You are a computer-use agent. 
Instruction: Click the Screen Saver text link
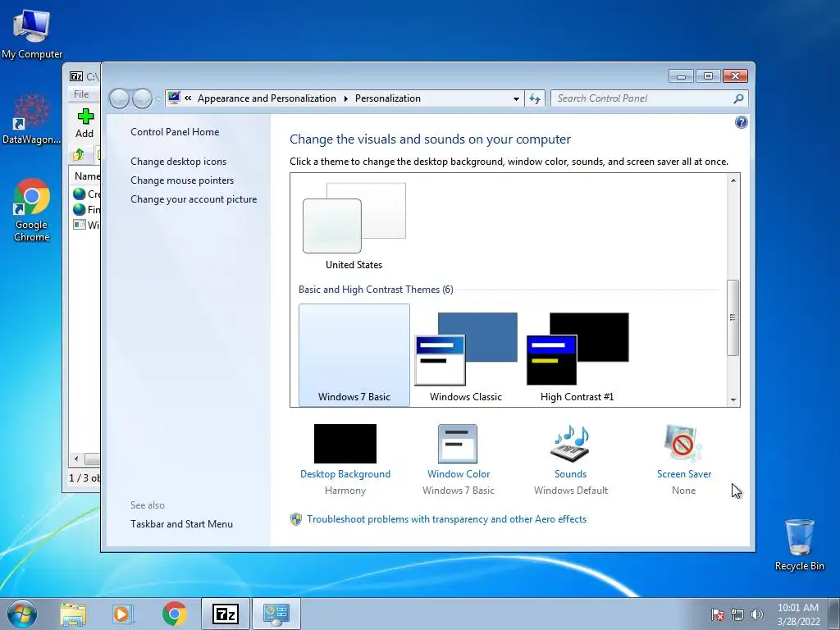tap(684, 474)
